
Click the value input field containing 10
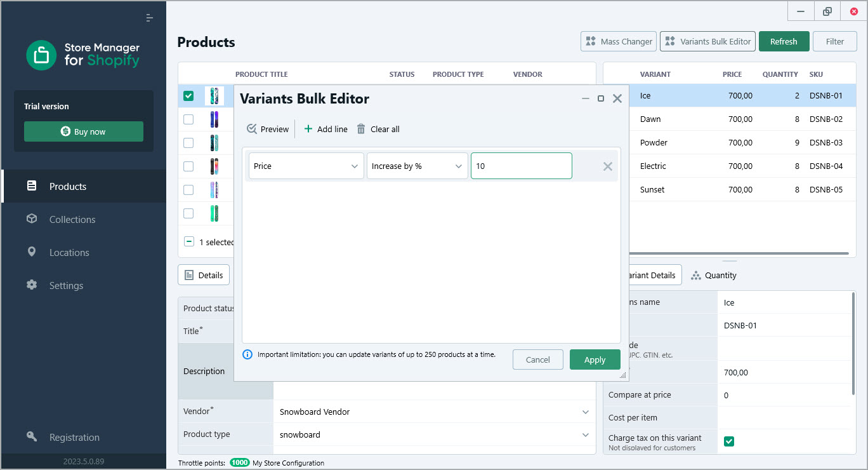pos(522,166)
